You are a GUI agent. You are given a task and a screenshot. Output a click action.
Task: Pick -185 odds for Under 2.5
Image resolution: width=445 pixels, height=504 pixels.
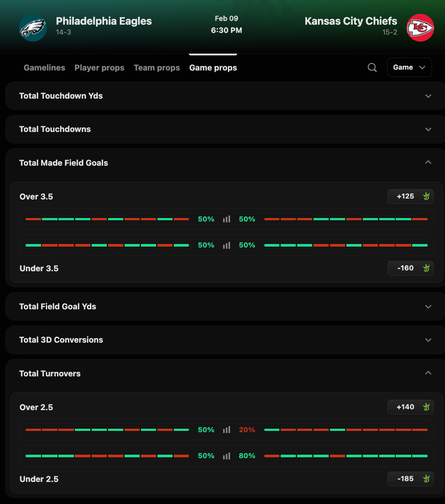[410, 478]
